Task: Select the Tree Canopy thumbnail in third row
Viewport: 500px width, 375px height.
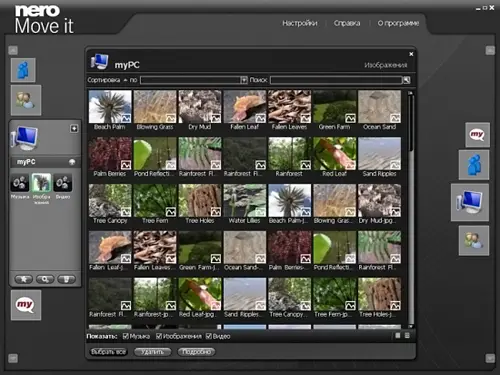Action: (x=110, y=201)
